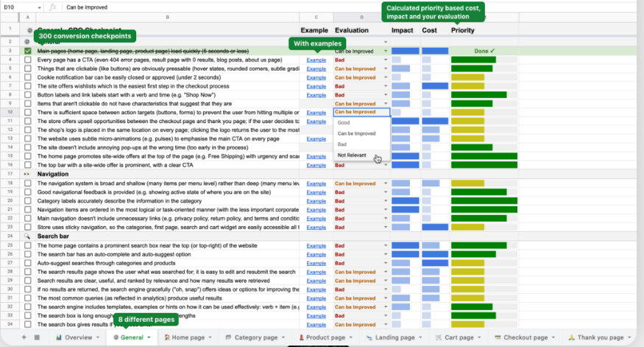644x347 pixels.
Task: Uncheck the completed main pages load quickly row
Action: pyautogui.click(x=27, y=51)
